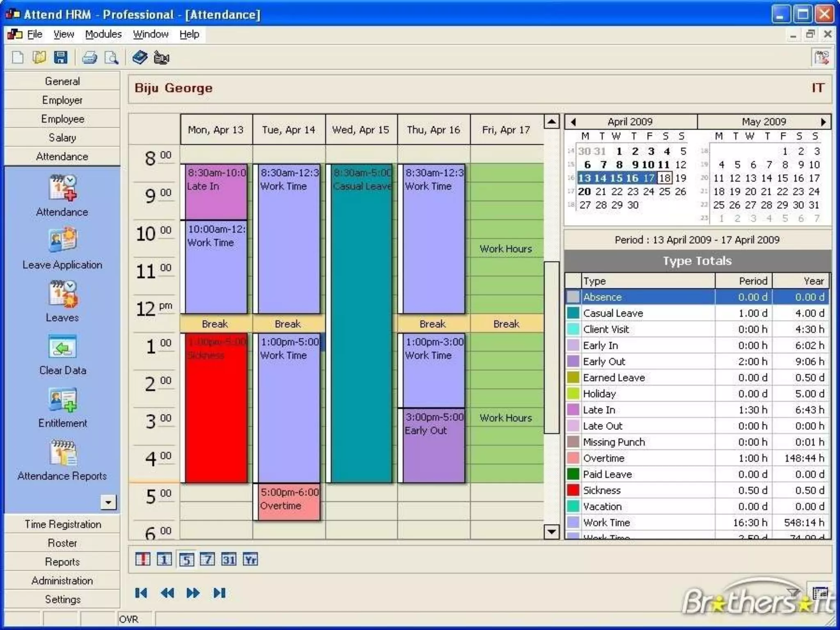840x630 pixels.
Task: Click the Save floppy disk icon
Action: (61, 57)
